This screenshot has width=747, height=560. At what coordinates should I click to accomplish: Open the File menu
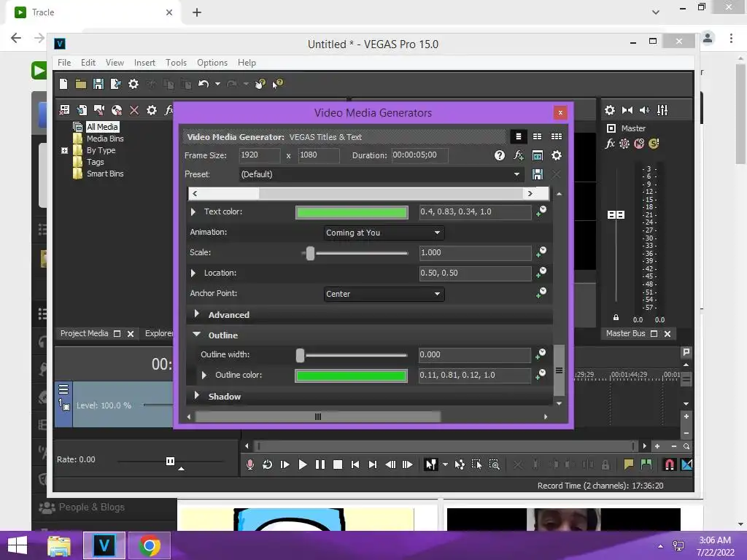tap(64, 63)
